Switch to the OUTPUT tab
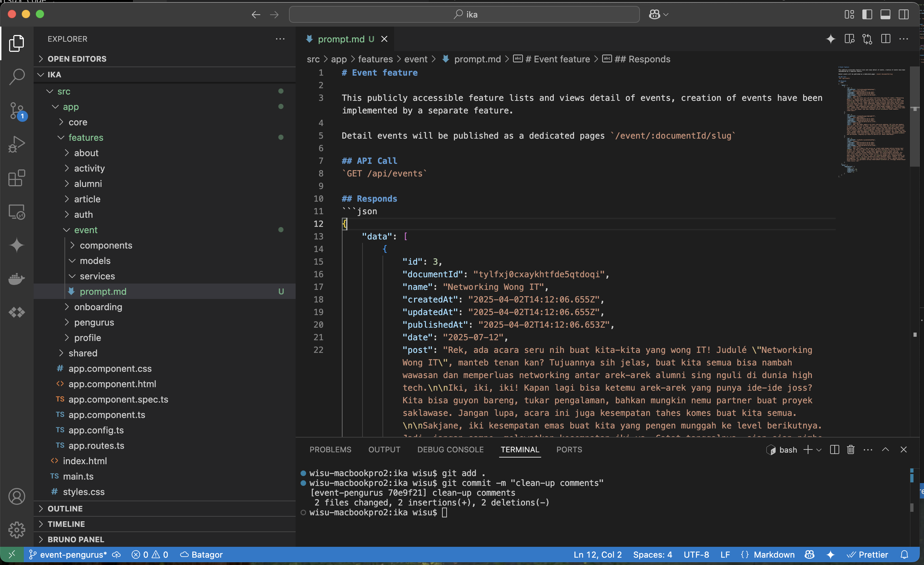Image resolution: width=924 pixels, height=565 pixels. tap(384, 449)
